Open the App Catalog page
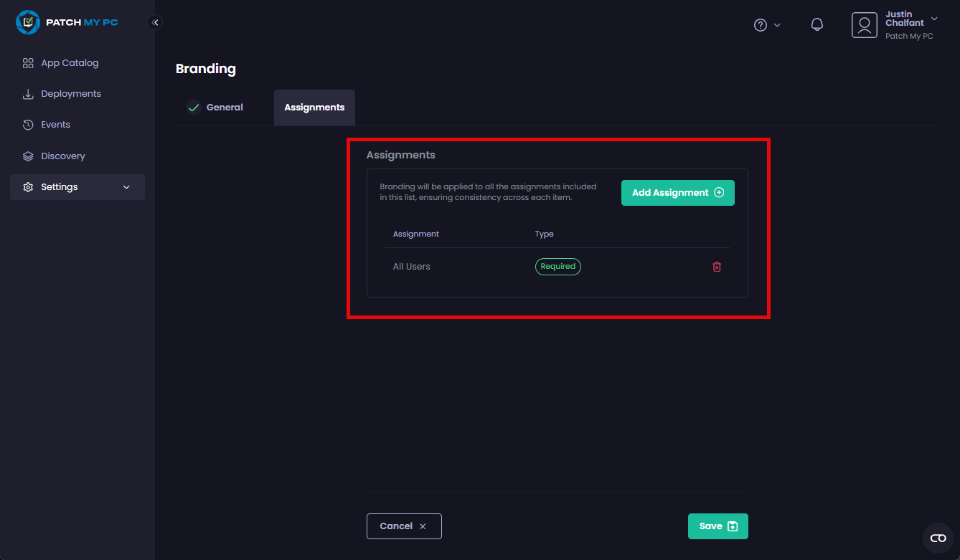This screenshot has height=560, width=960. coord(70,63)
